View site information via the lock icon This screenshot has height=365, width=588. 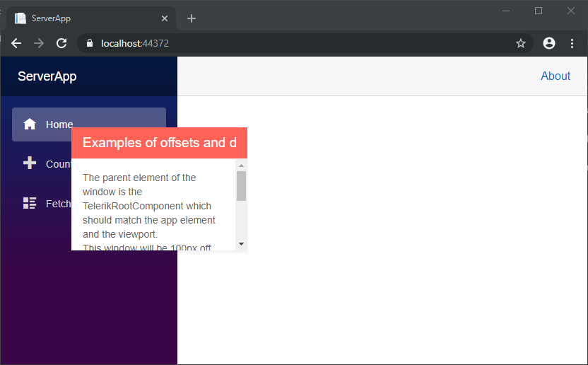pos(89,43)
